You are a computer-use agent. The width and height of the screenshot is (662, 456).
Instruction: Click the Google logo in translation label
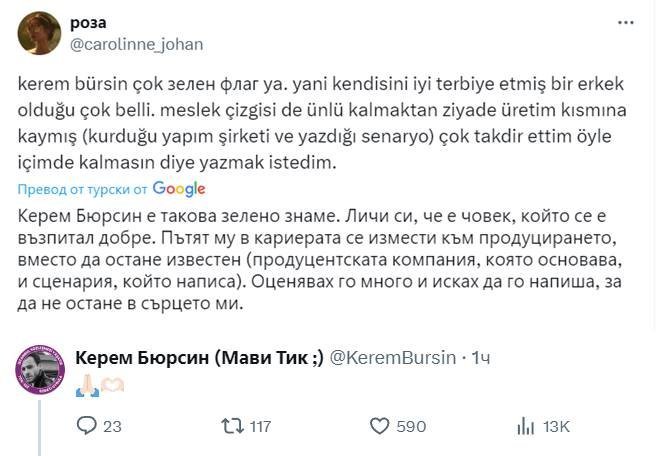[179, 189]
